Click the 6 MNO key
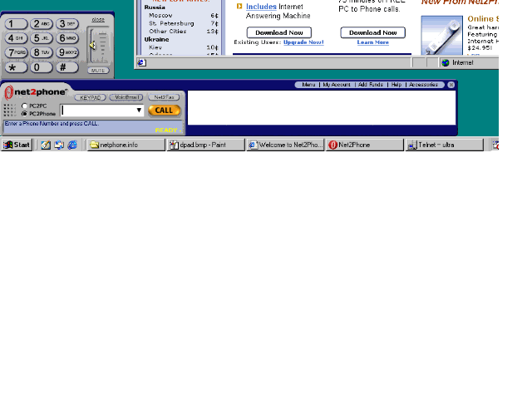This screenshot has height=399, width=532. point(66,38)
